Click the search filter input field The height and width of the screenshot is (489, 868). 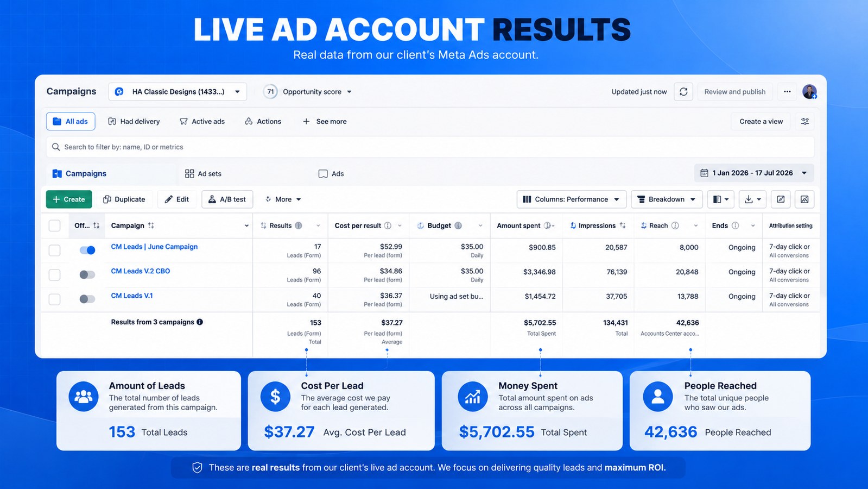(x=430, y=147)
